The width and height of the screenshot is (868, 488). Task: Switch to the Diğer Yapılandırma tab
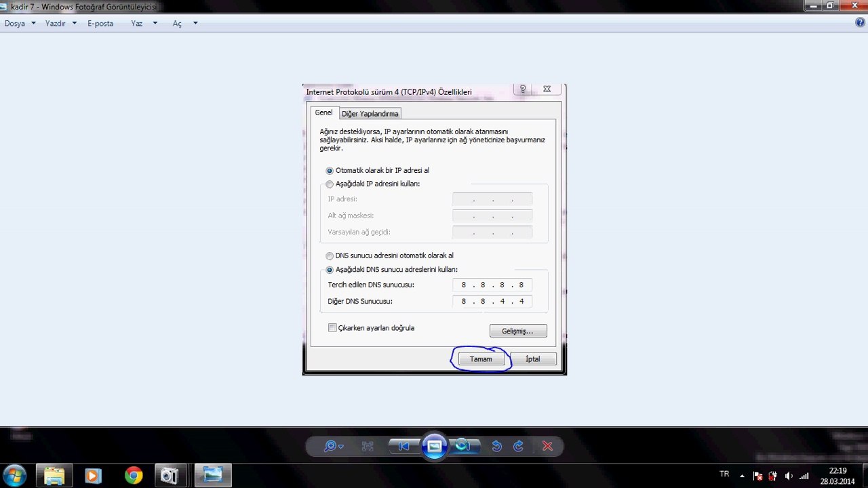click(x=370, y=114)
